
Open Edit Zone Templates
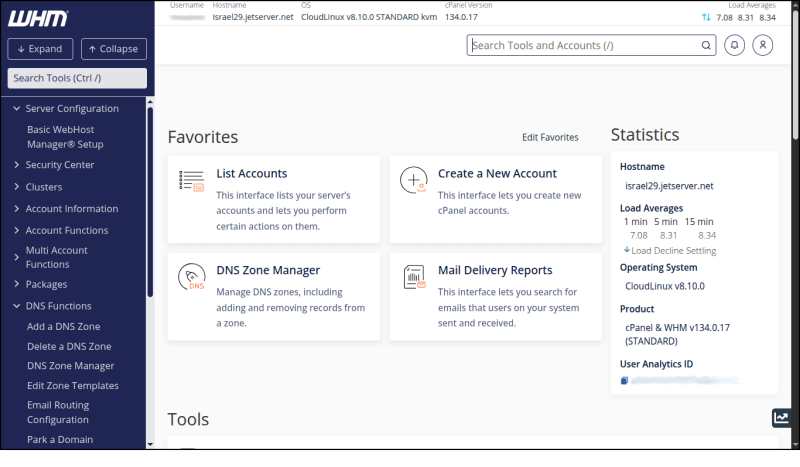pyautogui.click(x=72, y=386)
